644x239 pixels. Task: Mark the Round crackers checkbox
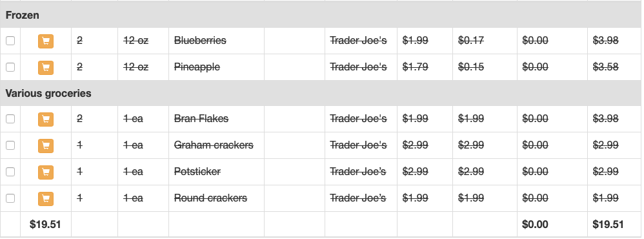tap(10, 198)
